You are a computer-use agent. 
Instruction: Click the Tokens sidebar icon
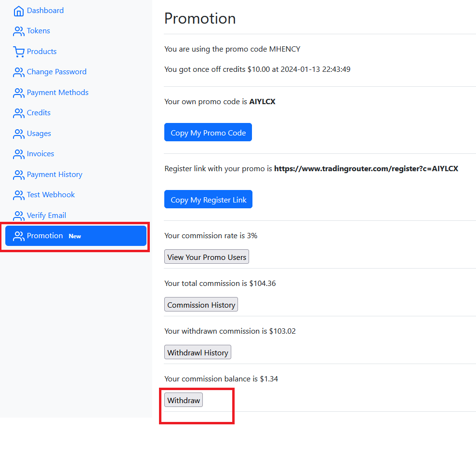tap(18, 31)
